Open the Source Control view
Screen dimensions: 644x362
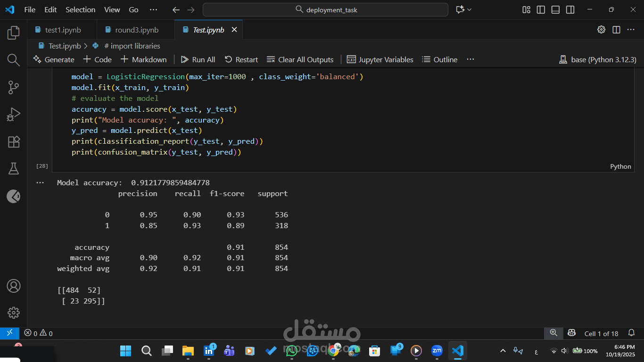click(x=14, y=87)
